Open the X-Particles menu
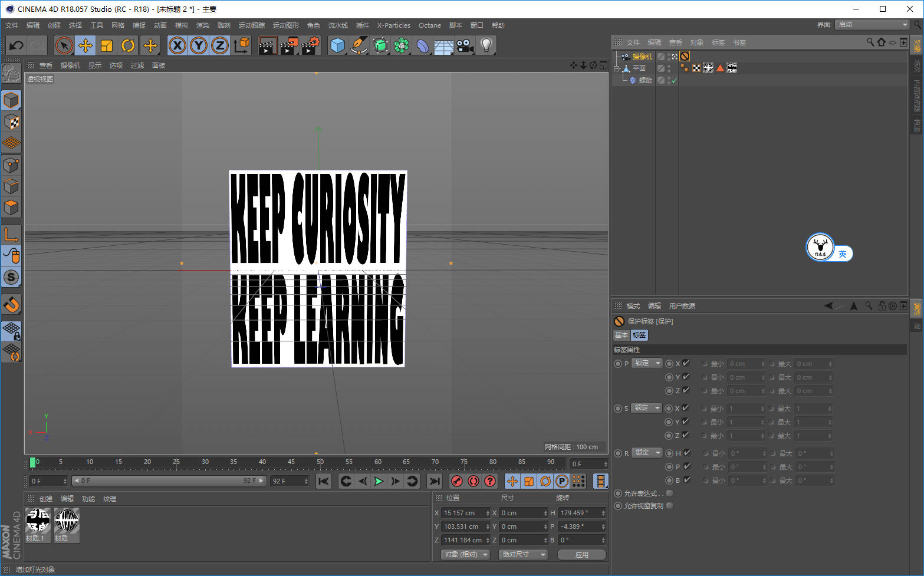Screen dimensions: 924x576 tap(394, 25)
